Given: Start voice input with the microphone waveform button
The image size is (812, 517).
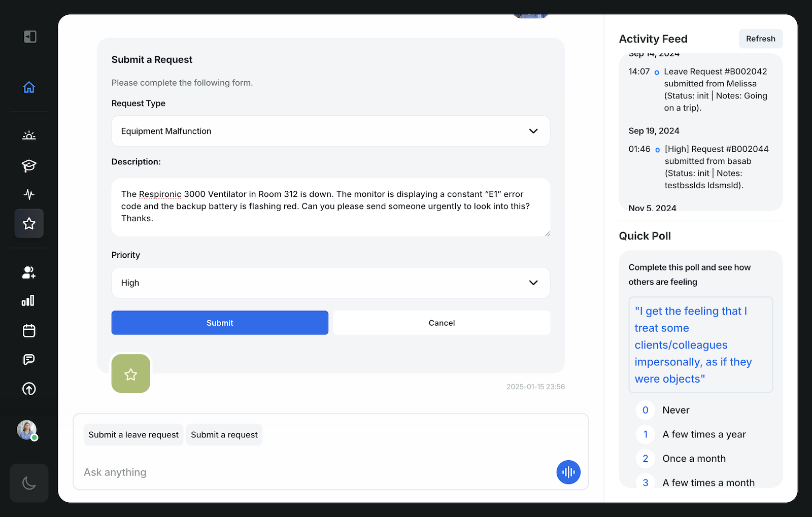Looking at the screenshot, I should (568, 472).
